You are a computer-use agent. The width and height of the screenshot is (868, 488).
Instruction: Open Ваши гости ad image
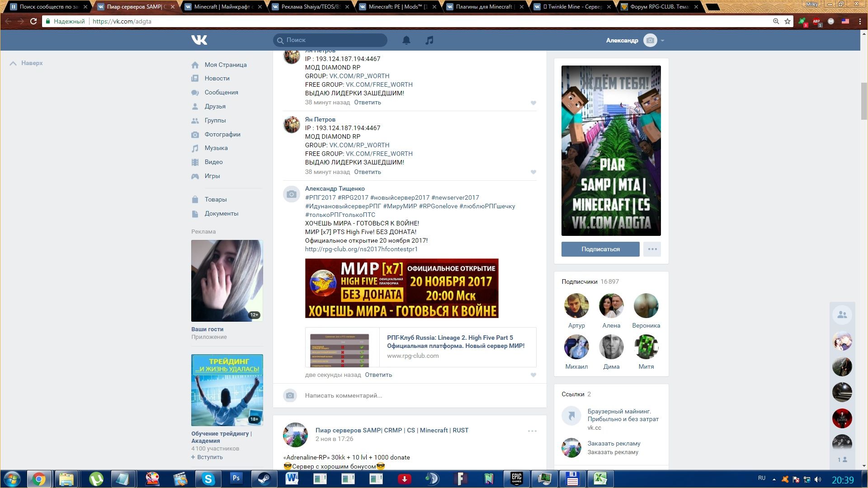pos(227,281)
